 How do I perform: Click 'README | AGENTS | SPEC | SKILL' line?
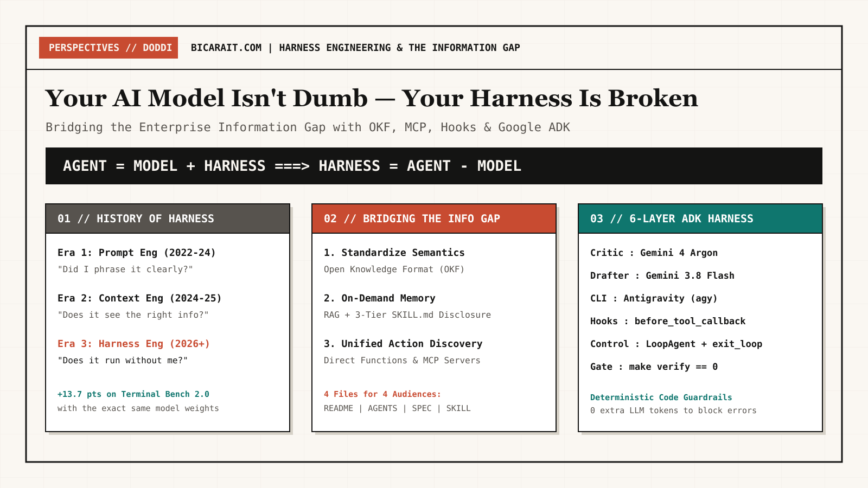pos(397,408)
